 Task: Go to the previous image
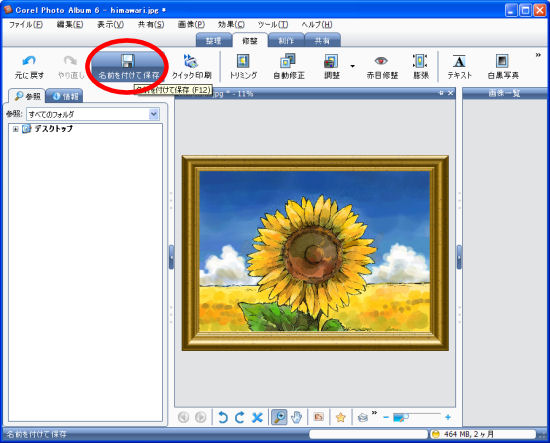click(x=183, y=417)
